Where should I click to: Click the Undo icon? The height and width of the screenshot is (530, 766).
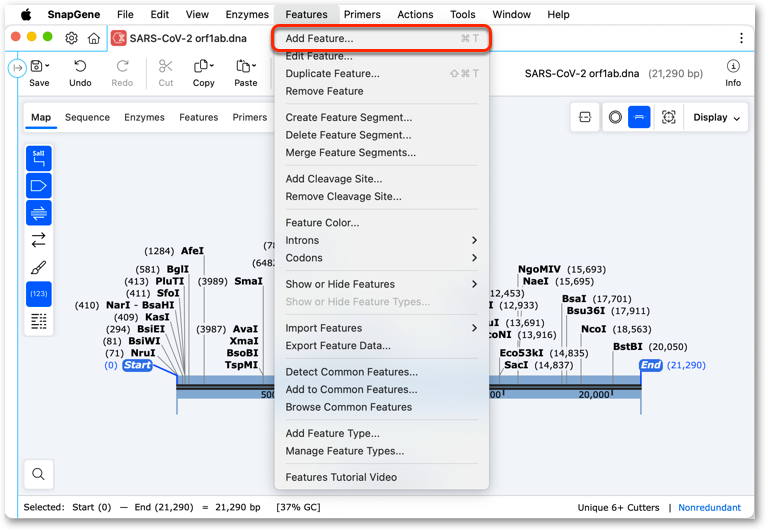point(80,66)
